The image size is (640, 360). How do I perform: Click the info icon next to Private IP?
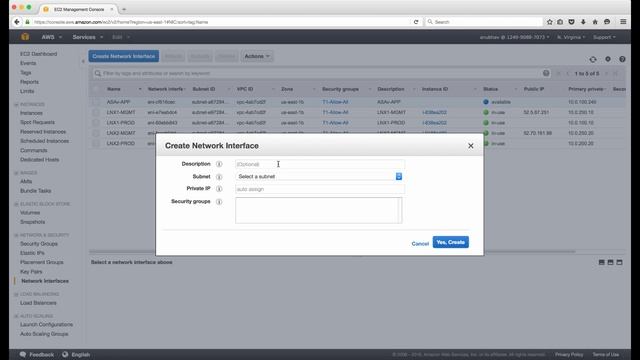(219, 189)
